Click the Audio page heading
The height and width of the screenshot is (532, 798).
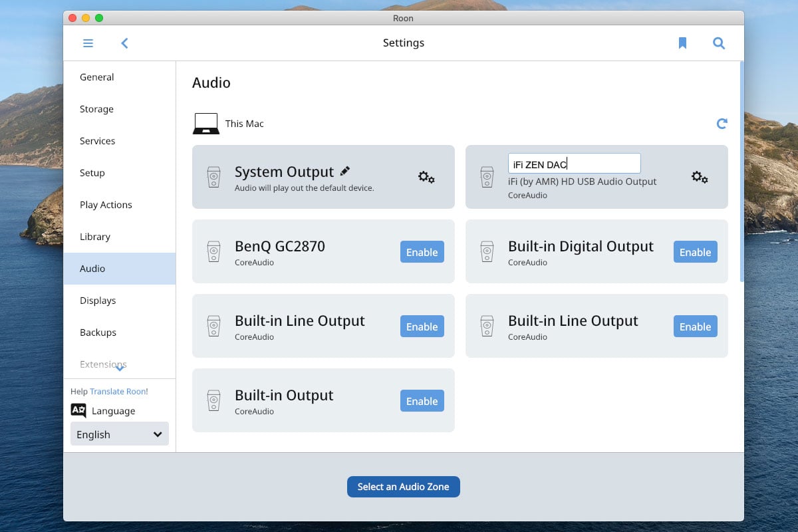coord(211,82)
